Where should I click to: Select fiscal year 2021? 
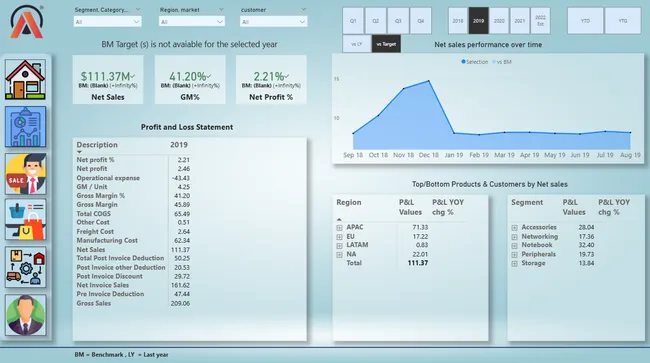click(x=520, y=21)
